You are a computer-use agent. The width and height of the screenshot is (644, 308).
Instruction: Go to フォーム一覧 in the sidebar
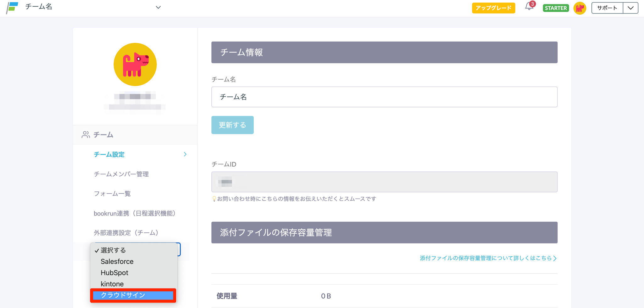click(x=112, y=194)
